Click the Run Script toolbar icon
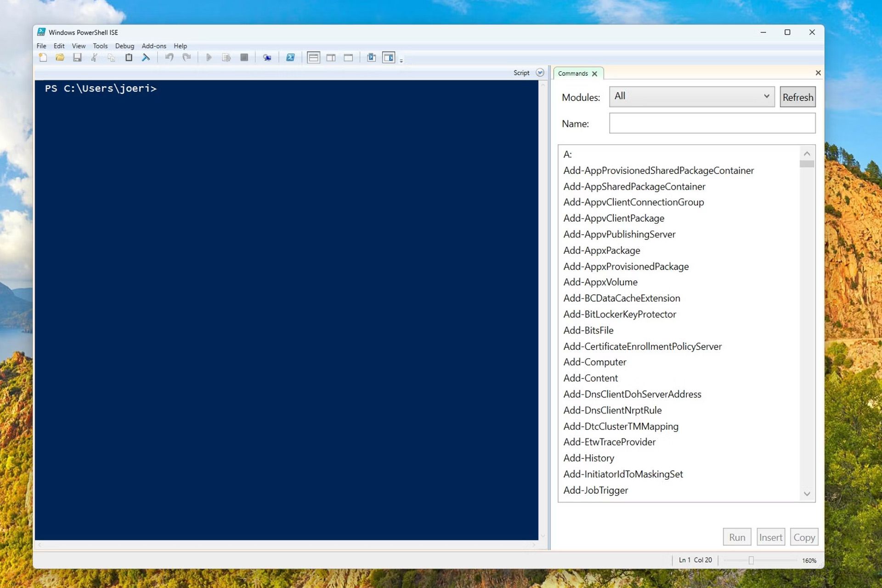882x588 pixels. pyautogui.click(x=209, y=58)
